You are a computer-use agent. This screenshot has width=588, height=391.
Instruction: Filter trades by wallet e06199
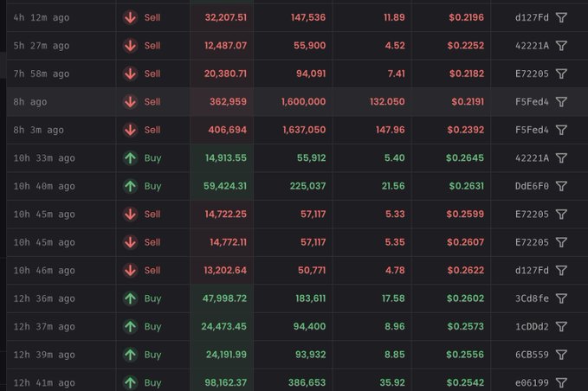[561, 382]
